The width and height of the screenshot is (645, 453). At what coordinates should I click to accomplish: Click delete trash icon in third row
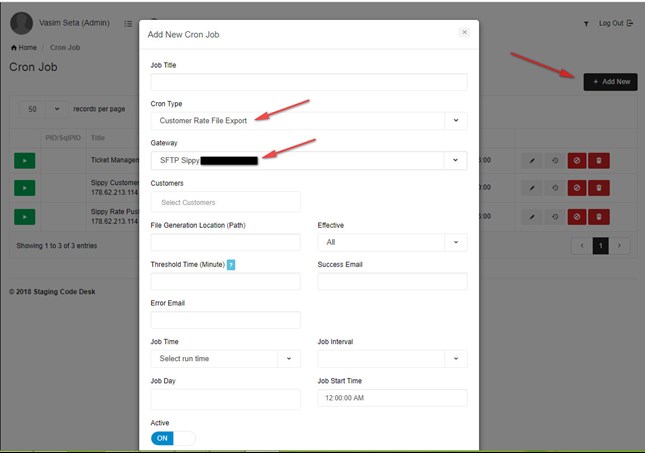[x=598, y=216]
